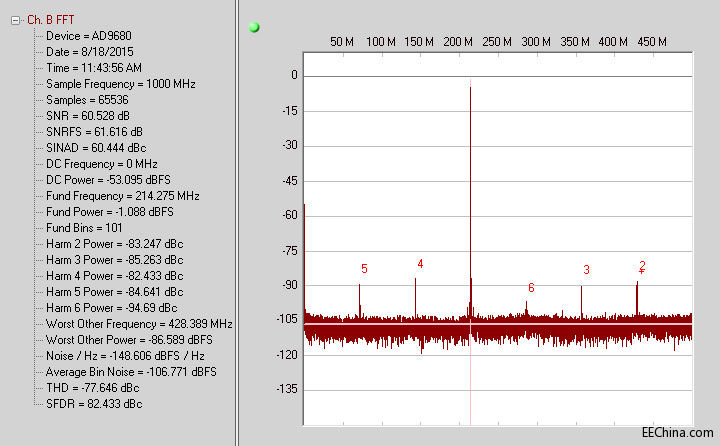This screenshot has height=446, width=720.
Task: Select Fund Frequency = 214.275 MHz entry
Action: [x=122, y=196]
